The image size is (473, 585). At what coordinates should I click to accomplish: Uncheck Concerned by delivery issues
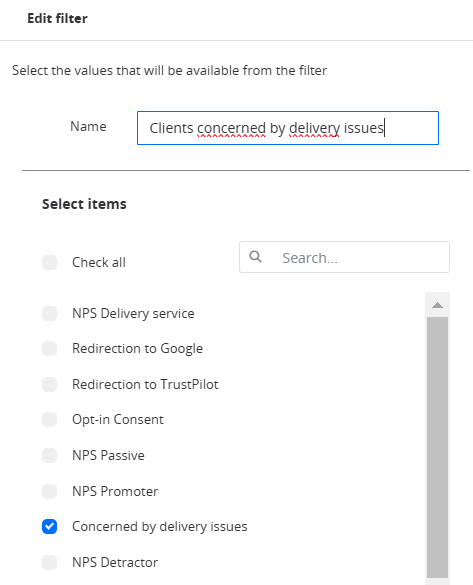click(50, 526)
